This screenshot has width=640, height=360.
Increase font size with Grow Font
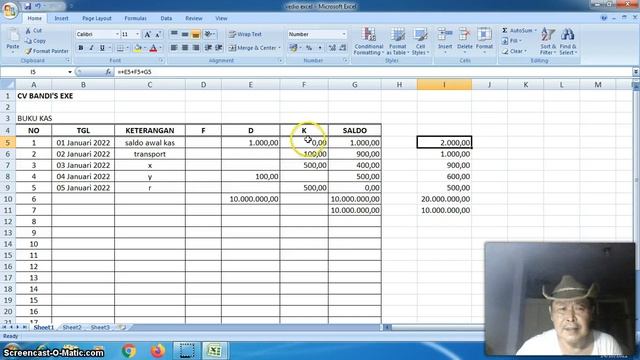147,34
